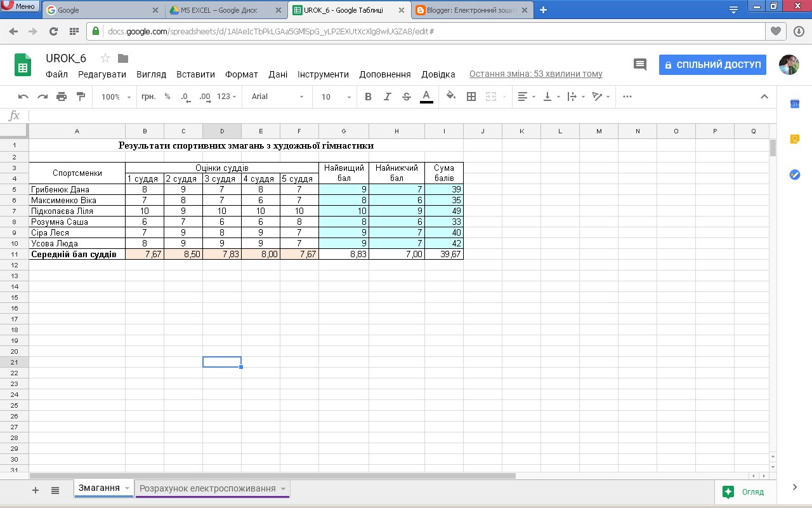Toggle italic formatting
Screen dimensions: 812x508
click(388, 97)
